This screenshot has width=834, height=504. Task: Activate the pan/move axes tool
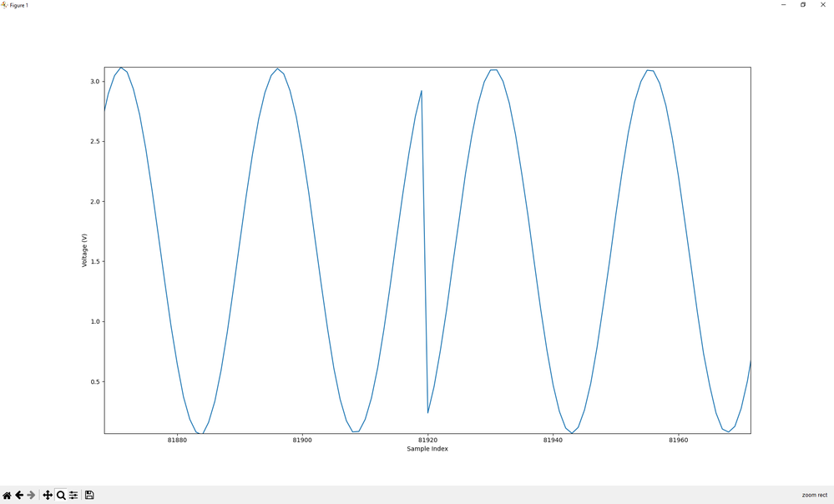(48, 495)
